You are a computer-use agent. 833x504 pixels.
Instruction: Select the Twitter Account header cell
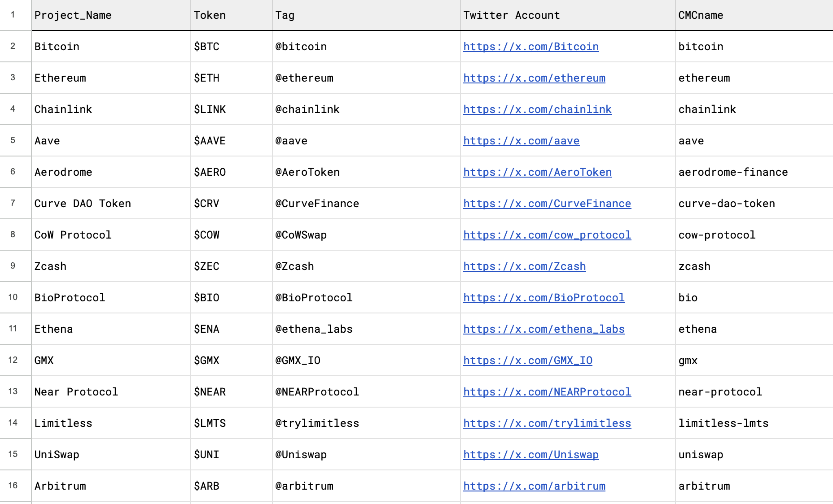(567, 15)
